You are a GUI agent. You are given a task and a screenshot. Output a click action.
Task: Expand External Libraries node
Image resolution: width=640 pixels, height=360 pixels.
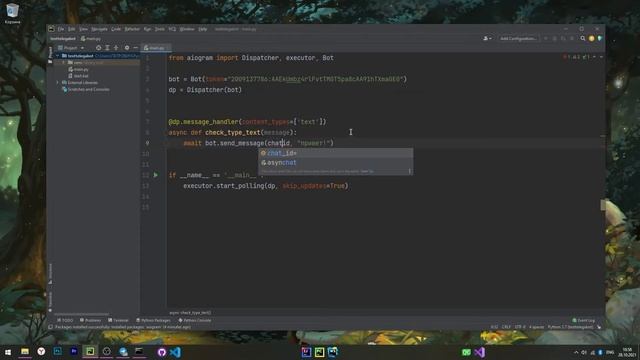click(58, 82)
